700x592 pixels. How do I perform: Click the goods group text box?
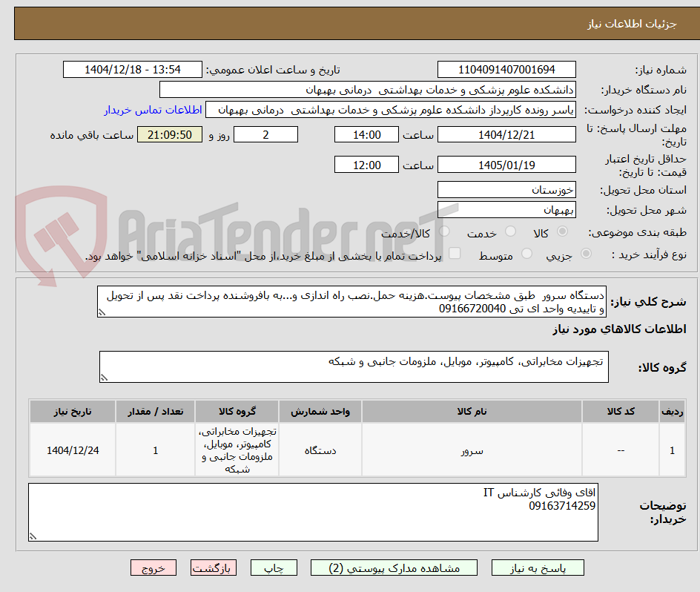354,366
